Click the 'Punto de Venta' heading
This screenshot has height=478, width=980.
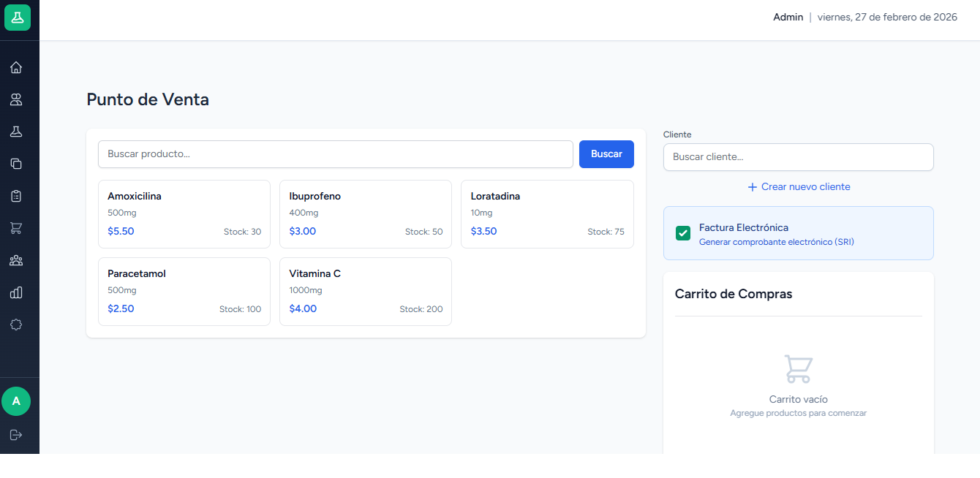pos(148,99)
